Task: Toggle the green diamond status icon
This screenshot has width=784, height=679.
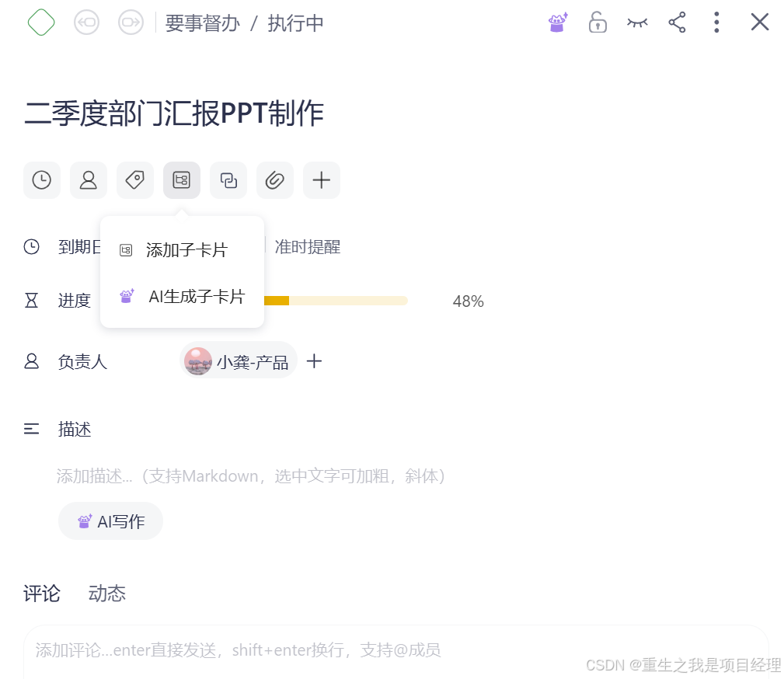Action: point(41,23)
